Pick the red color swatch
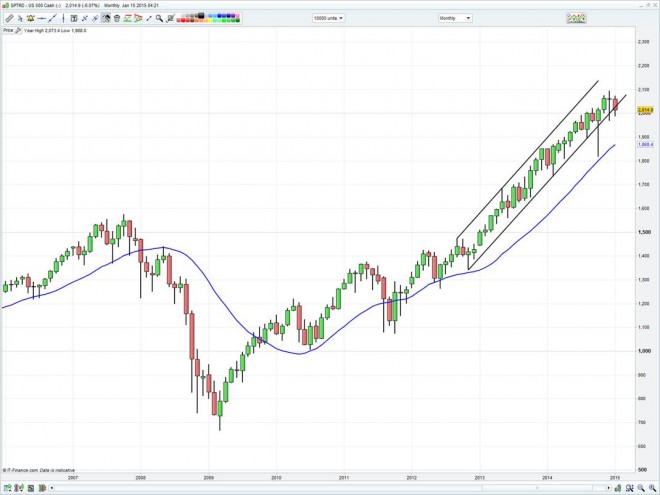Viewport: 660px width, 495px height. pos(183,20)
